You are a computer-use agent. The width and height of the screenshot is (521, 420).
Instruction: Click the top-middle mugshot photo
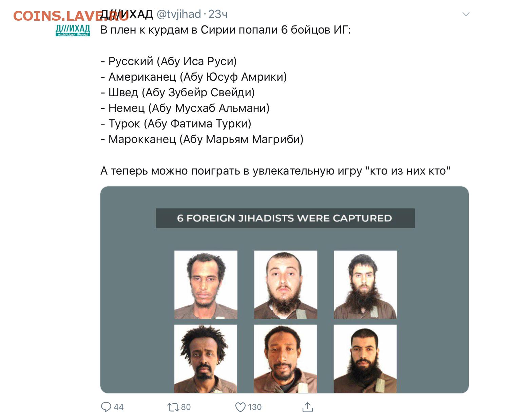(x=286, y=284)
